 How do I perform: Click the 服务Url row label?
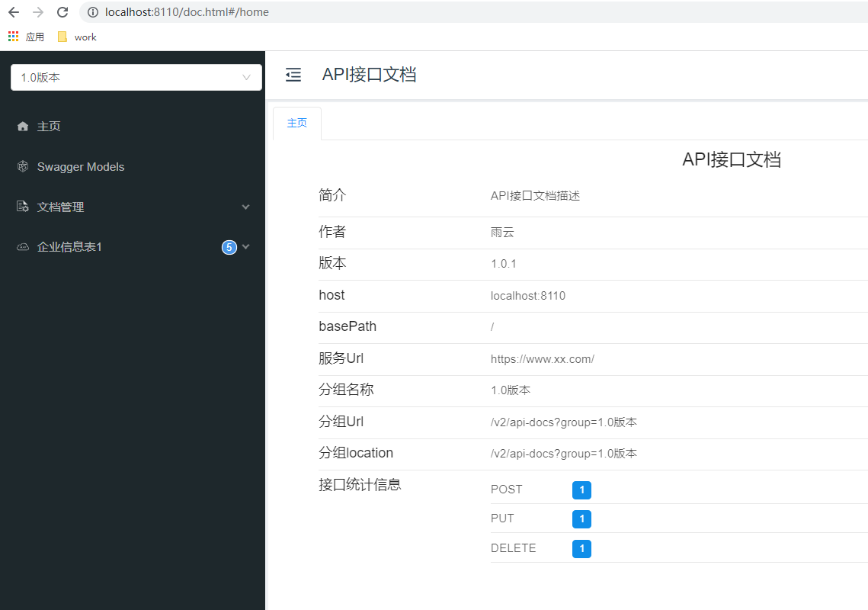pyautogui.click(x=341, y=358)
